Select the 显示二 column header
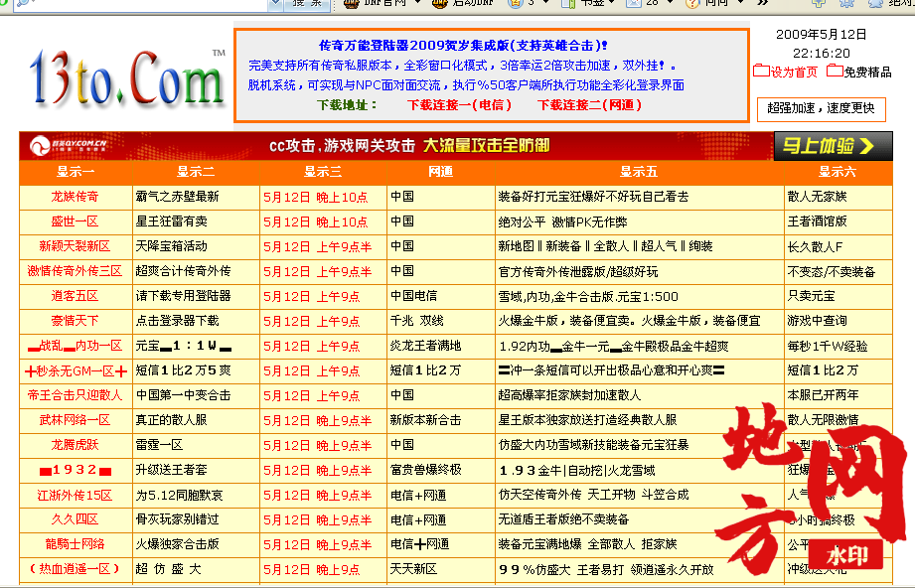This screenshot has height=588, width=915. pyautogui.click(x=196, y=172)
